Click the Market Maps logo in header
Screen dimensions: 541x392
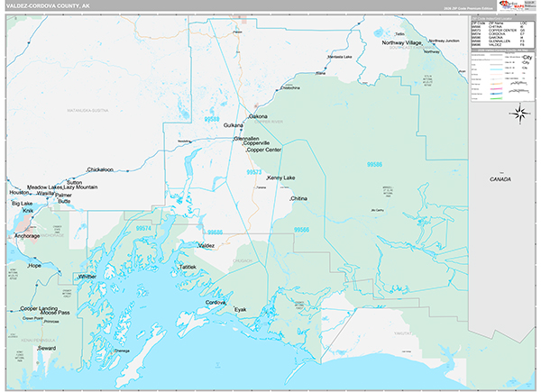(x=511, y=5)
